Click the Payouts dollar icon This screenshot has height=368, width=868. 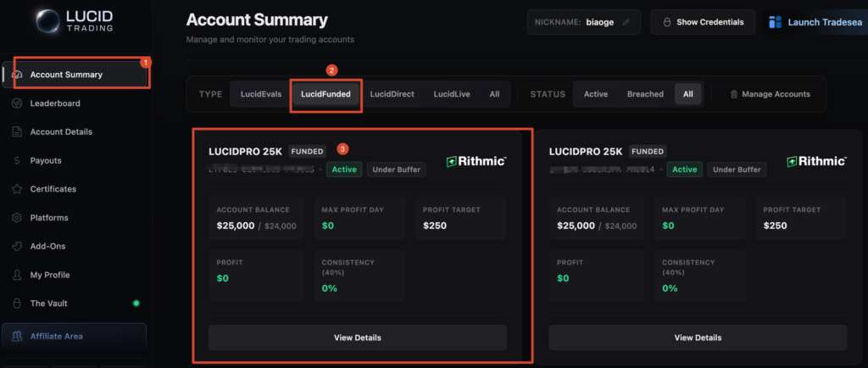tap(17, 160)
